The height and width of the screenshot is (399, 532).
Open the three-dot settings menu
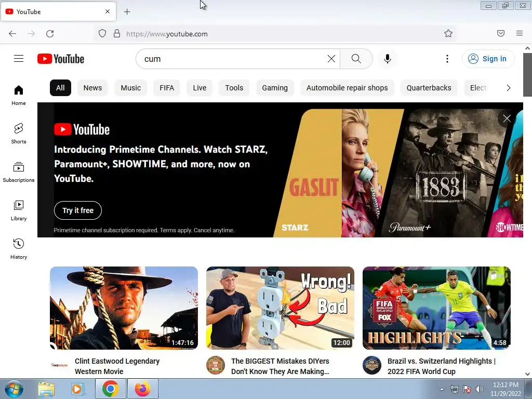pos(447,59)
